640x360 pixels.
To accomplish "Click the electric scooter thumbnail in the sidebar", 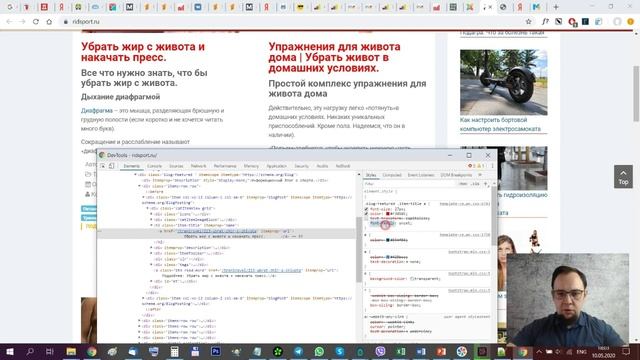I will click(x=504, y=82).
